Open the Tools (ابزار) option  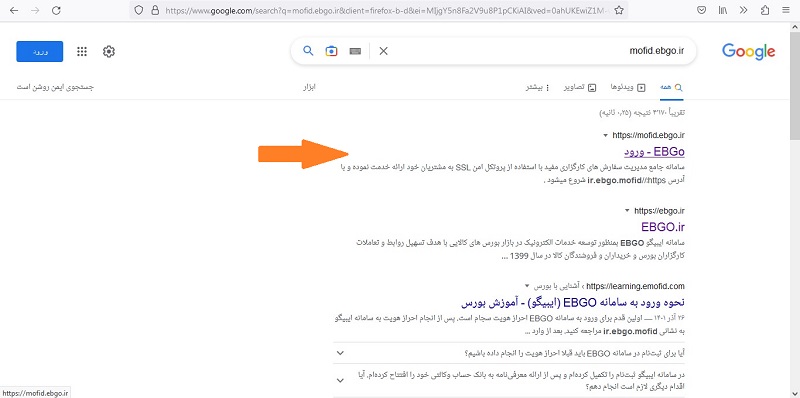(x=309, y=87)
